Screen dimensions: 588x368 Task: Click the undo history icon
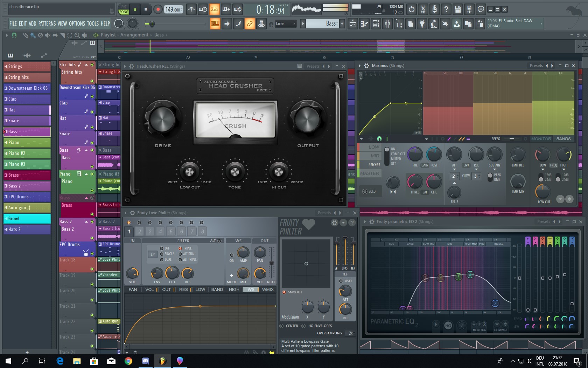tap(412, 9)
